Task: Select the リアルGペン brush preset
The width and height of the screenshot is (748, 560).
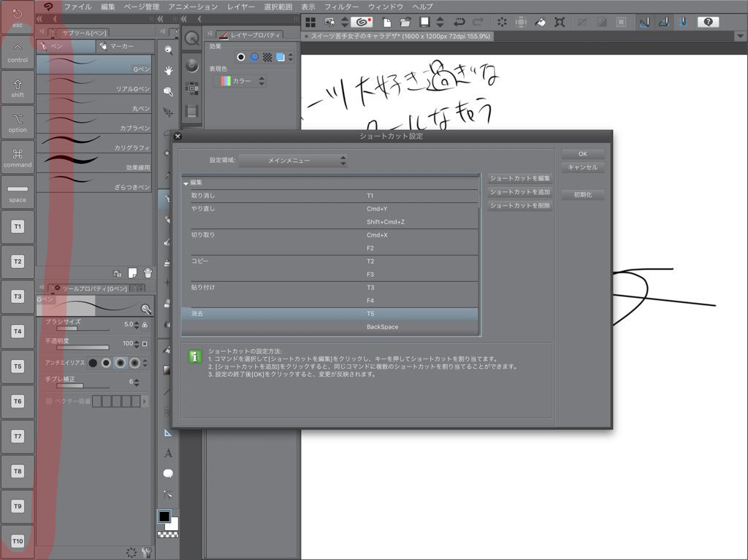Action: [94, 85]
